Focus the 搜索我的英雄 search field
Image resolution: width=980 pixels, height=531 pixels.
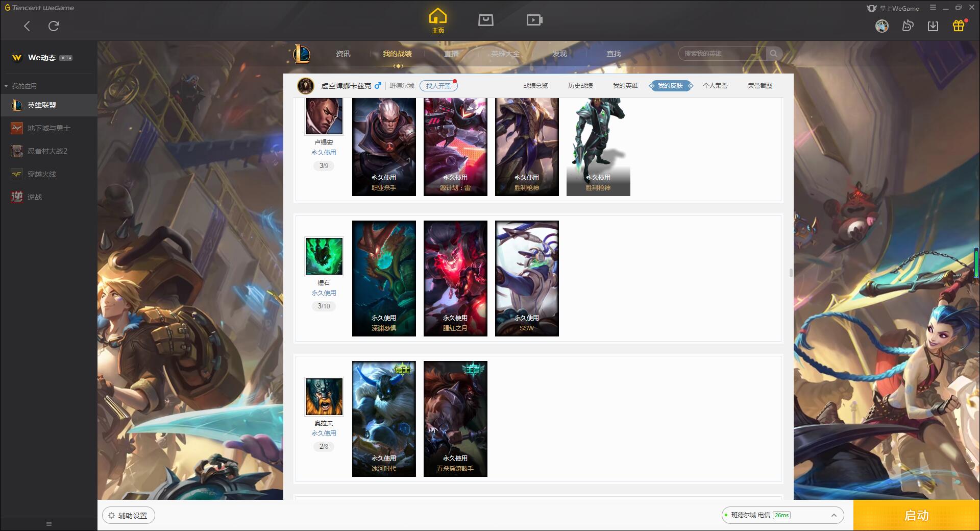click(x=722, y=54)
